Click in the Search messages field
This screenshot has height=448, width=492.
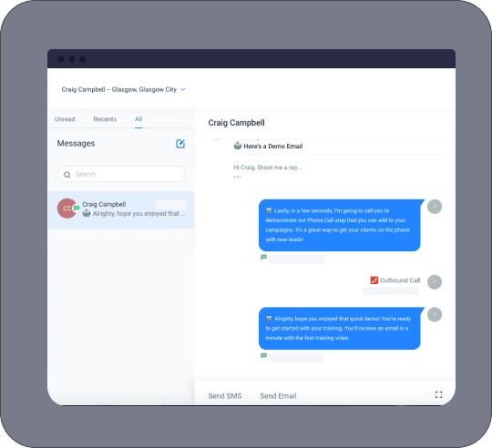(x=121, y=174)
